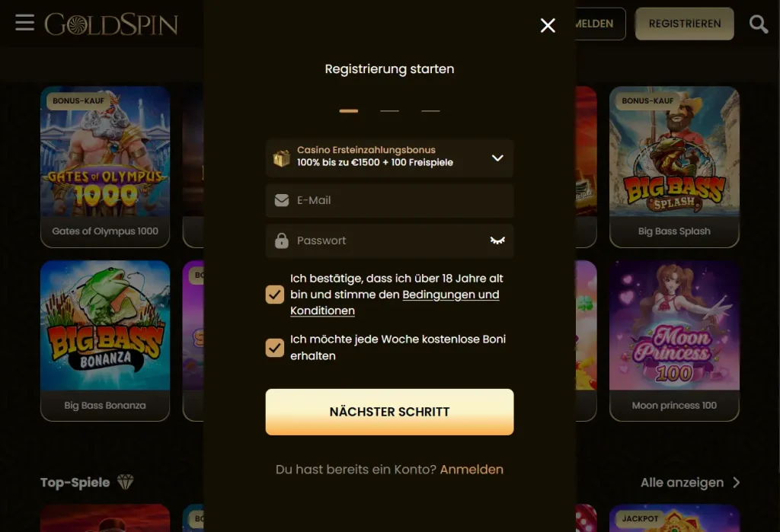Image resolution: width=780 pixels, height=532 pixels.
Task: Toggle password visibility eye icon
Action: coord(497,241)
